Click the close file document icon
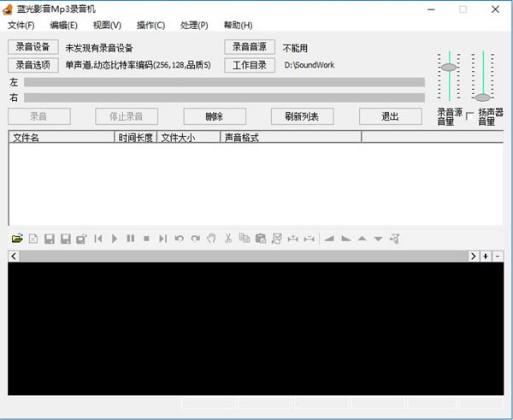 tap(33, 239)
